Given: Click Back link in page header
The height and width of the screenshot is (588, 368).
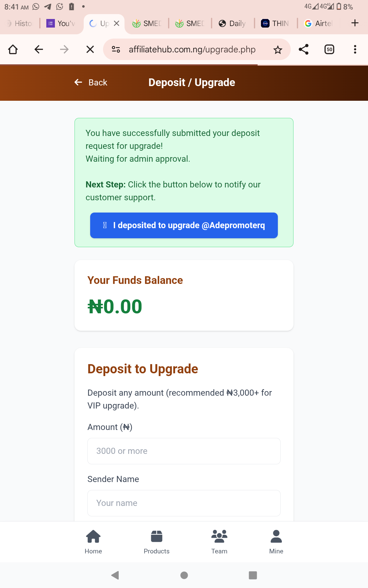Looking at the screenshot, I should 91,82.
